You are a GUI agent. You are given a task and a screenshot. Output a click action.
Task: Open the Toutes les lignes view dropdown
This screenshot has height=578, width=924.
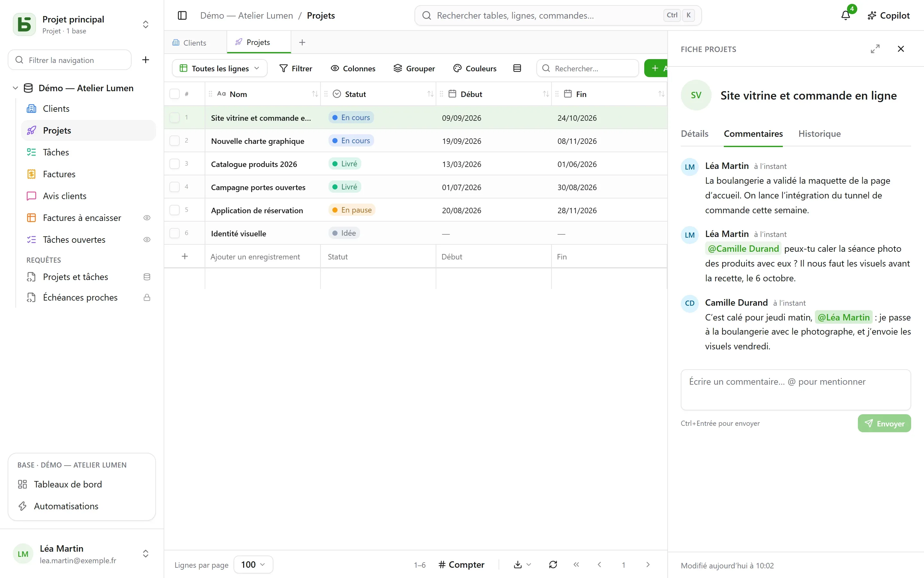pyautogui.click(x=219, y=68)
